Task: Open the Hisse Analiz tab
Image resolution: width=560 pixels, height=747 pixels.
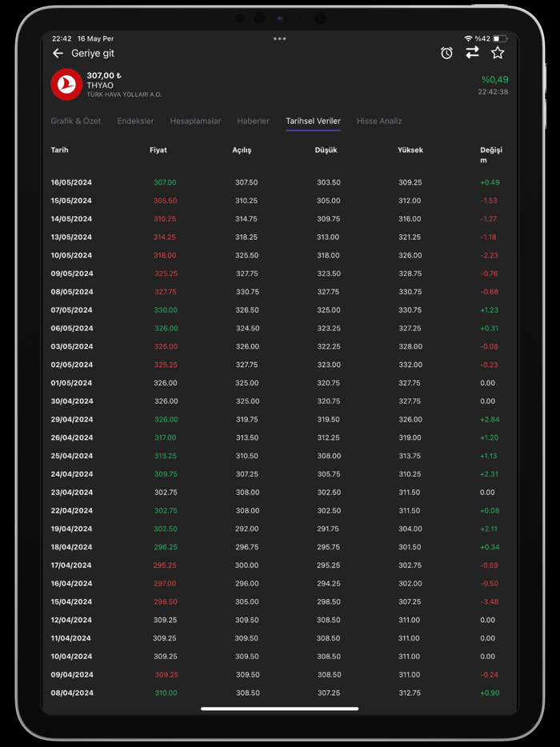Action: coord(379,121)
